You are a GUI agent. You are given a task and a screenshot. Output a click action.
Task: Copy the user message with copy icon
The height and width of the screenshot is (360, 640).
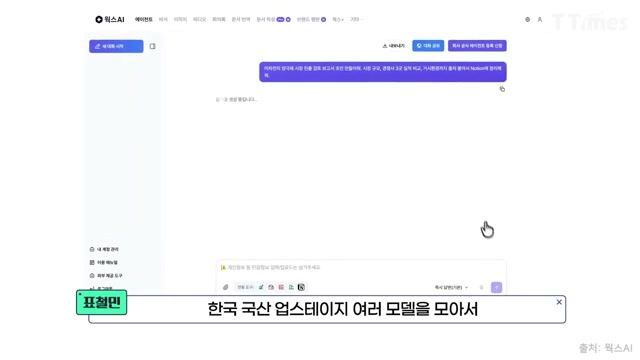(x=502, y=89)
